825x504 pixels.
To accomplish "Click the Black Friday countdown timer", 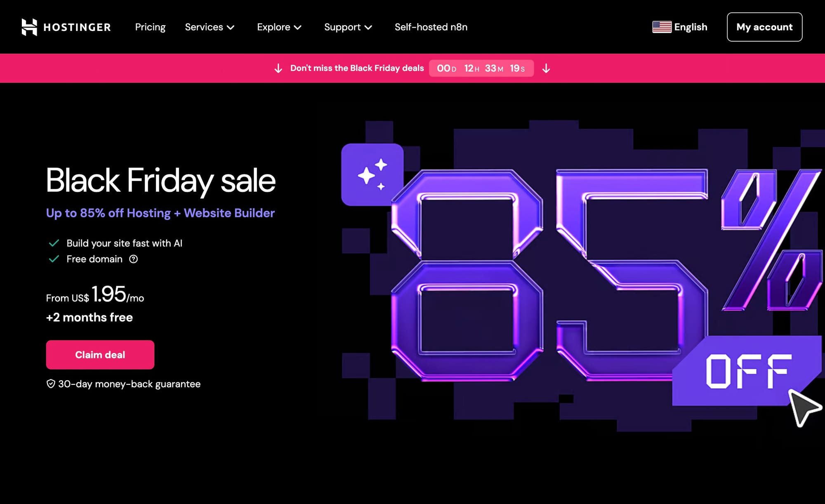I will coord(481,68).
